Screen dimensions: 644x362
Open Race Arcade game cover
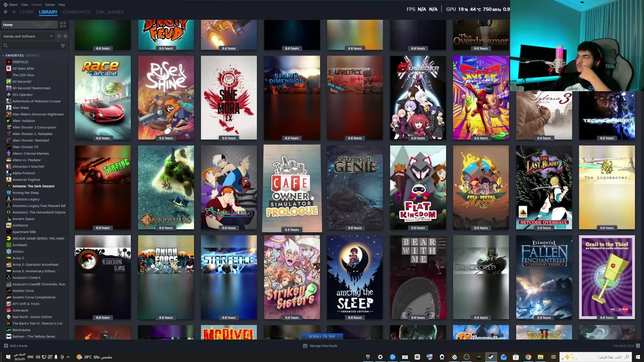[103, 98]
